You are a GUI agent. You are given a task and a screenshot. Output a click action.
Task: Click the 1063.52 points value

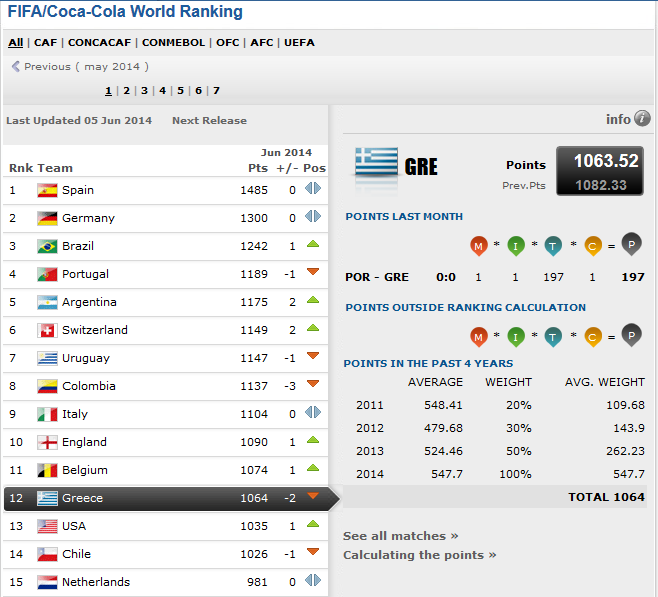[606, 161]
